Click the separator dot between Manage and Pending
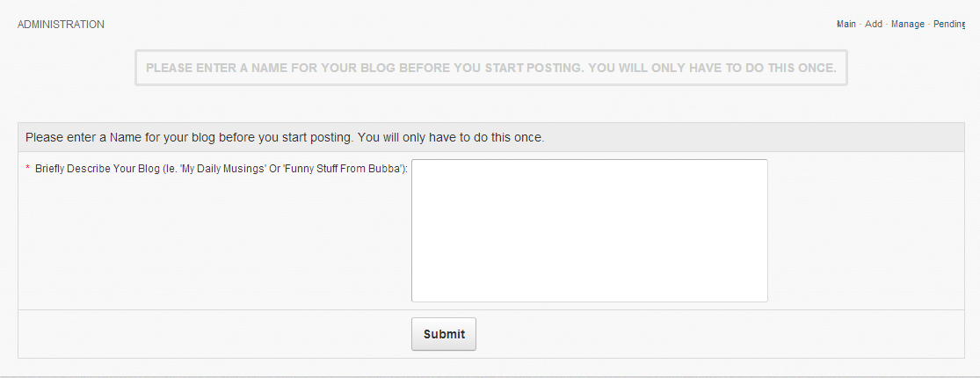 [929, 25]
